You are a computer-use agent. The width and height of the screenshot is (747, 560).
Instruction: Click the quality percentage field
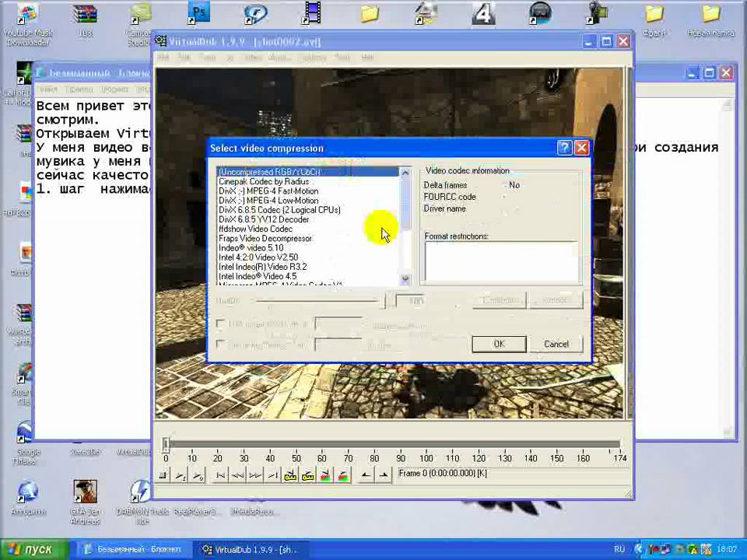point(409,301)
